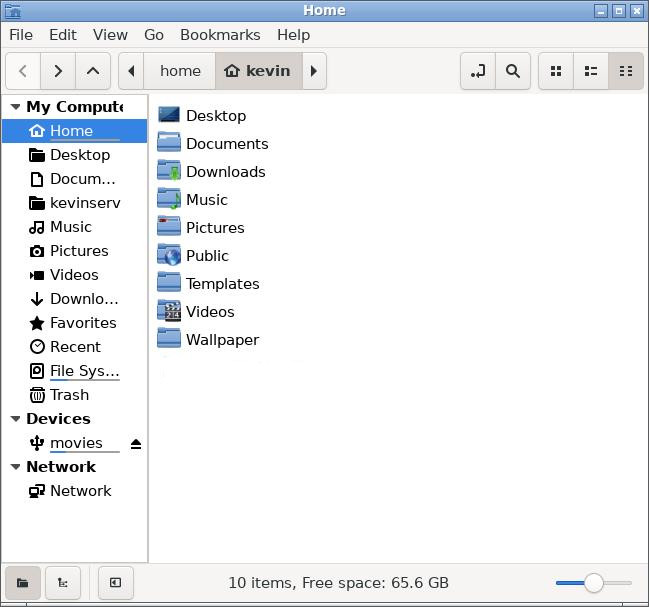Image resolution: width=649 pixels, height=607 pixels.
Task: Hide the sidebar with bottom button
Action: 116,583
